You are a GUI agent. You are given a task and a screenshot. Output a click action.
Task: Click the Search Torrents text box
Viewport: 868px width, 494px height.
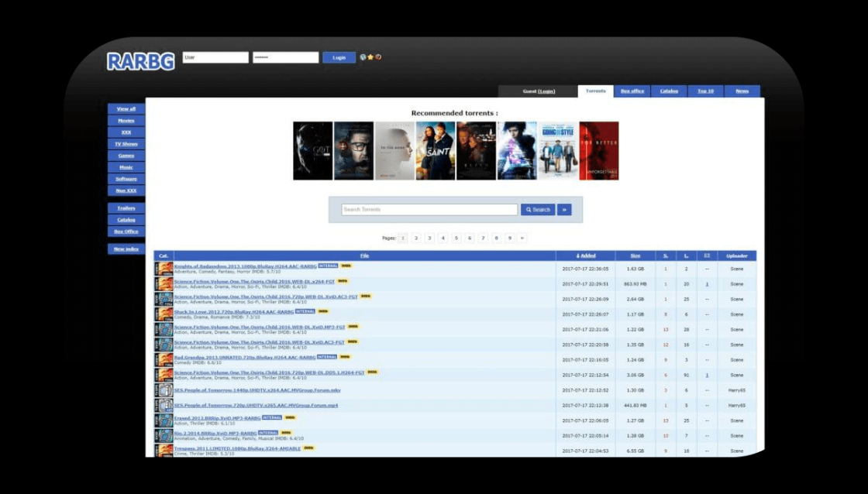click(x=429, y=210)
